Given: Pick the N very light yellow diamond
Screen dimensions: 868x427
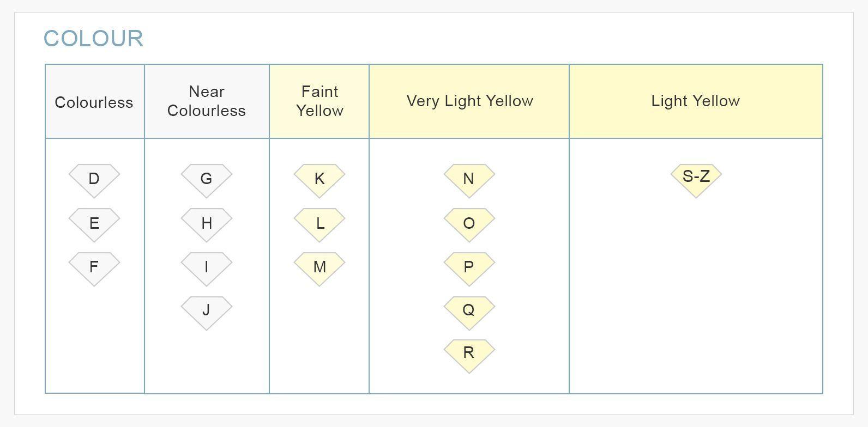Looking at the screenshot, I should pyautogui.click(x=469, y=179).
